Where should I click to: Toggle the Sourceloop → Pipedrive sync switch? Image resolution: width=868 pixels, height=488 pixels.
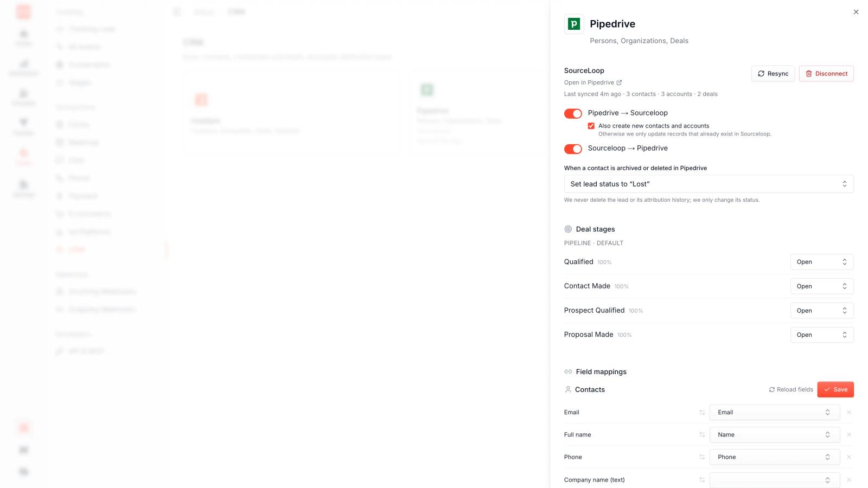point(573,149)
